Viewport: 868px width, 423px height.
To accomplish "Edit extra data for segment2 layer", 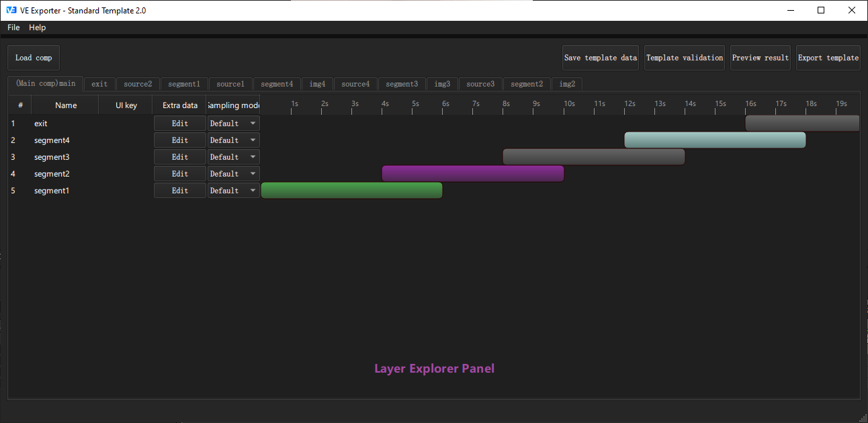I will point(180,174).
